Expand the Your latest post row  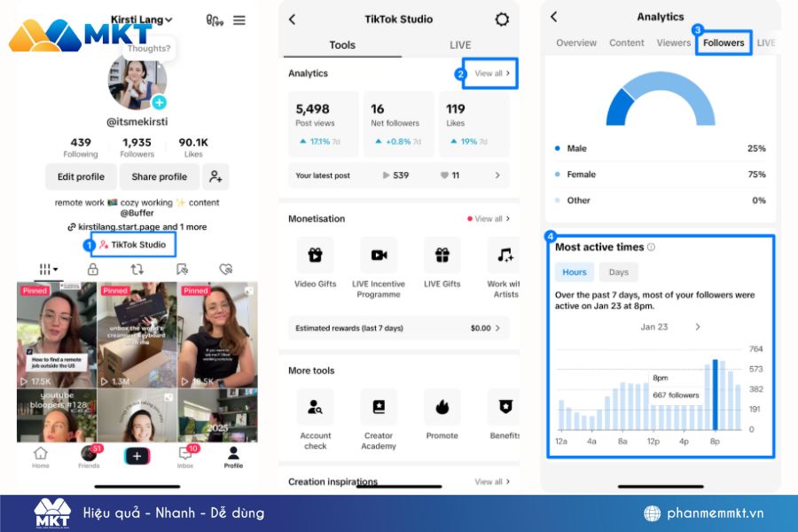pos(398,176)
